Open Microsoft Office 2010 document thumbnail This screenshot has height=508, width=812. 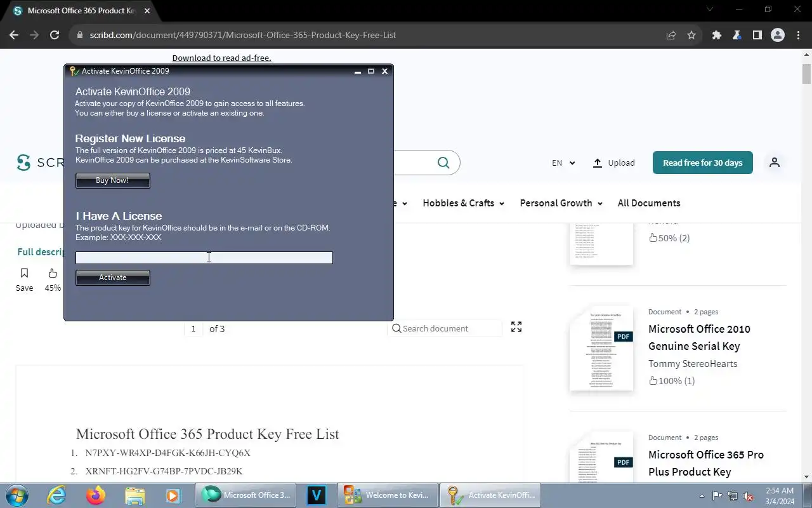tap(601, 349)
